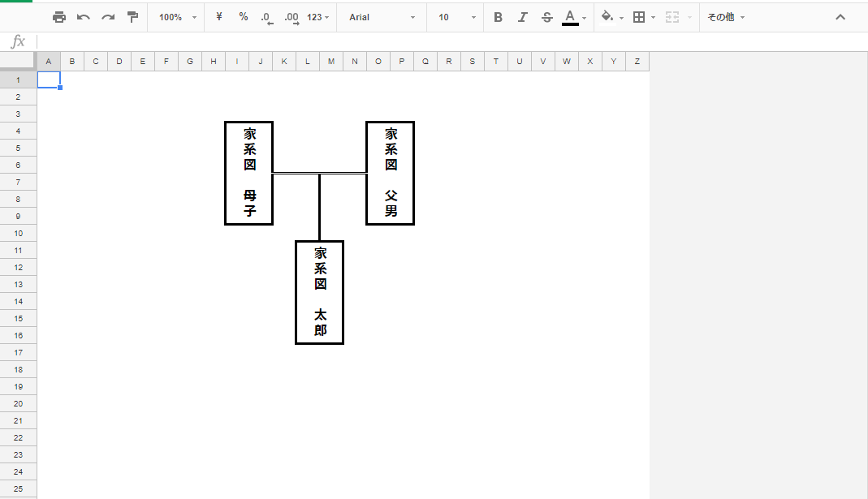Toggle bold formatting

(x=498, y=17)
